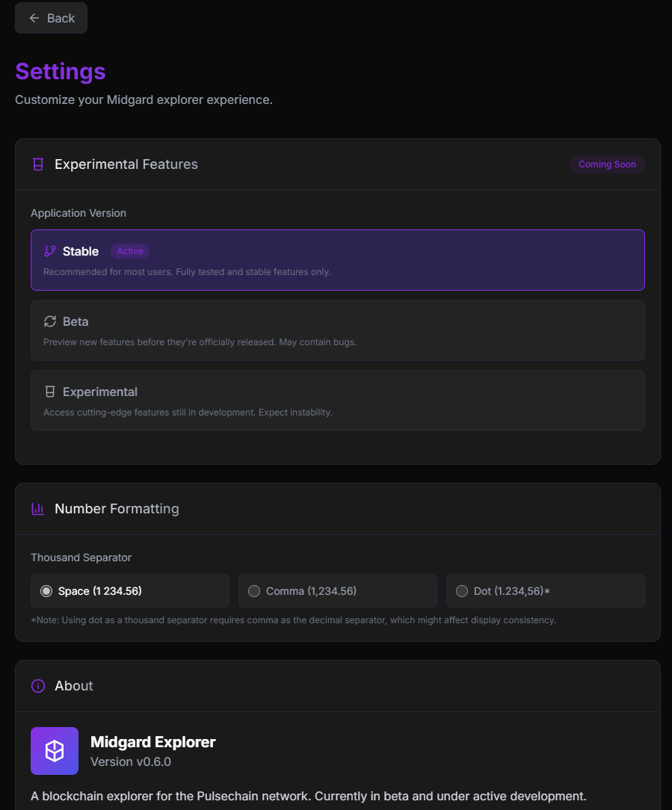Select the Stable application version card
Image resolution: width=672 pixels, height=810 pixels.
[x=338, y=260]
